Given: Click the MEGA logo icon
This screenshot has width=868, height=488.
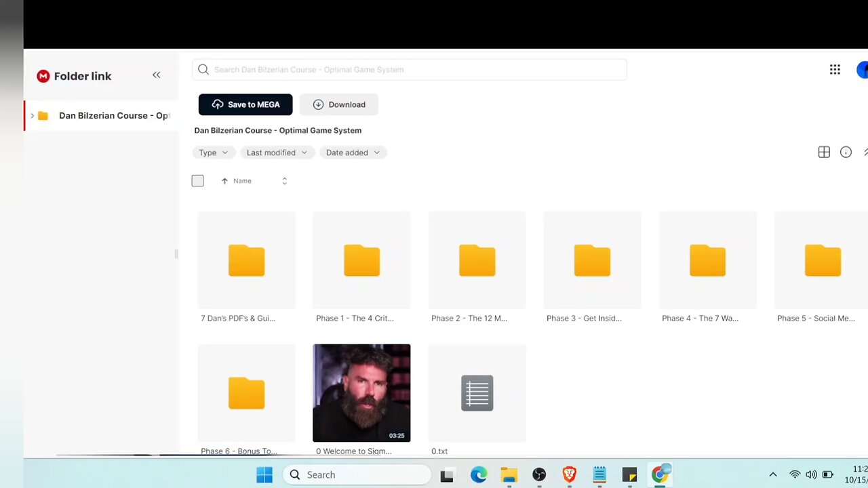Looking at the screenshot, I should pyautogui.click(x=43, y=76).
